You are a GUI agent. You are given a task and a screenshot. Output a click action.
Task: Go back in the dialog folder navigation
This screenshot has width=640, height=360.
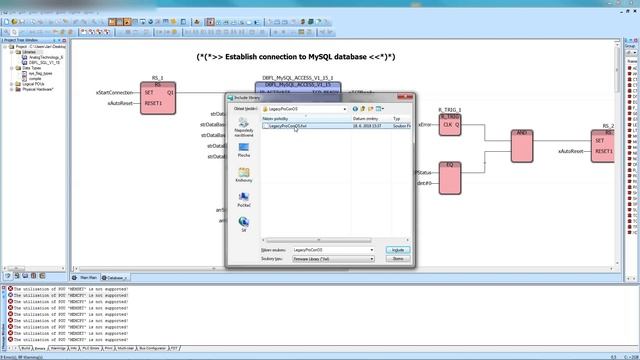(355, 109)
